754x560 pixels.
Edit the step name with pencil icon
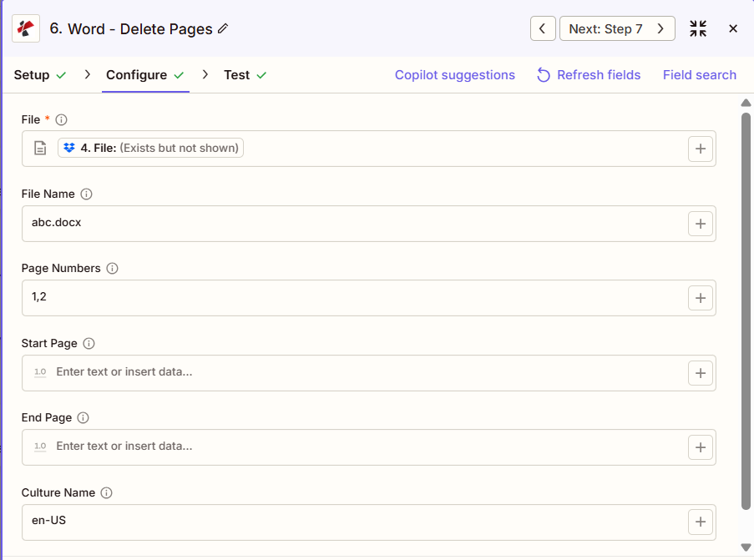223,29
